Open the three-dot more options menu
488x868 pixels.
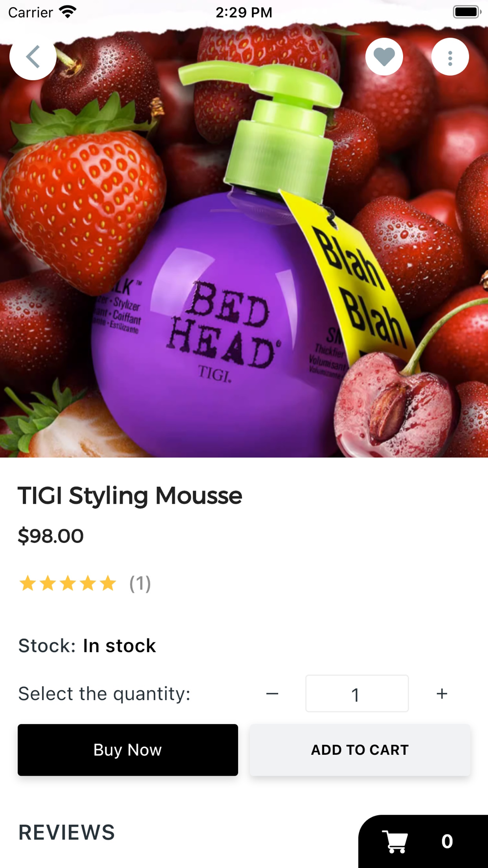(x=450, y=57)
